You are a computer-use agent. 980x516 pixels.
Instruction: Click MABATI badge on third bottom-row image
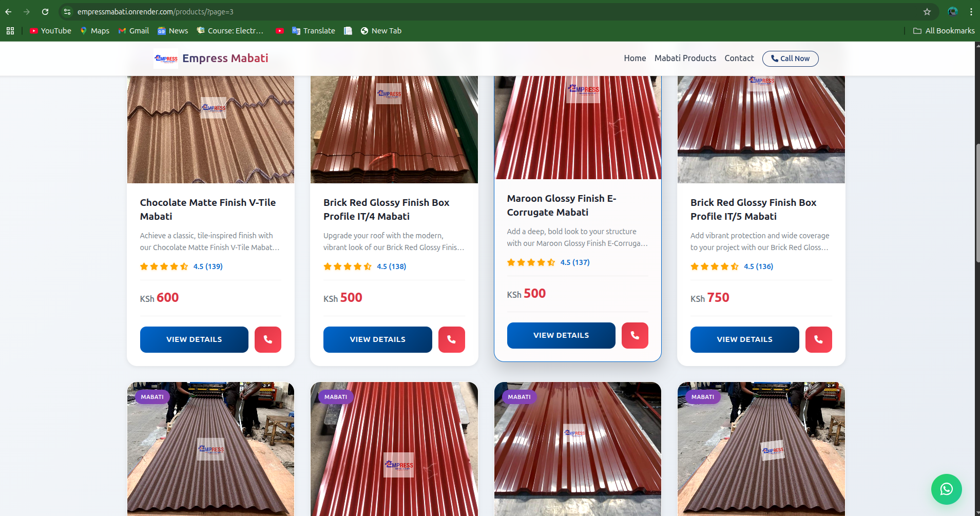click(x=519, y=397)
